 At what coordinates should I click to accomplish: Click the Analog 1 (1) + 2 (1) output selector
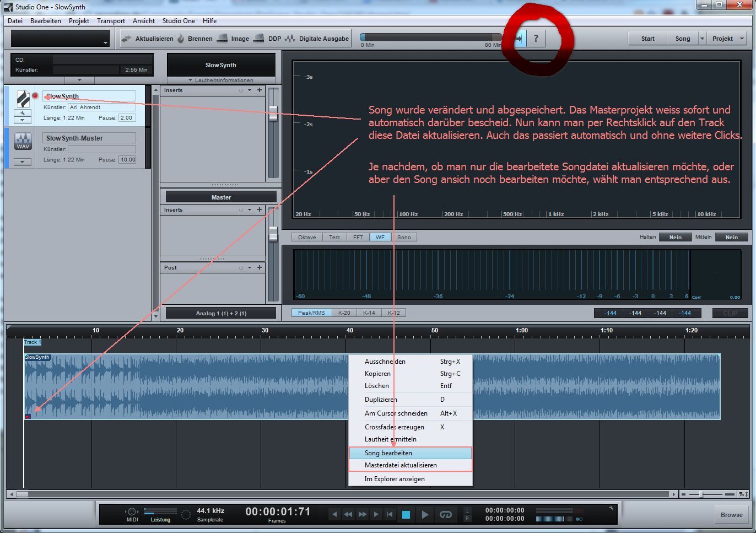[x=221, y=313]
